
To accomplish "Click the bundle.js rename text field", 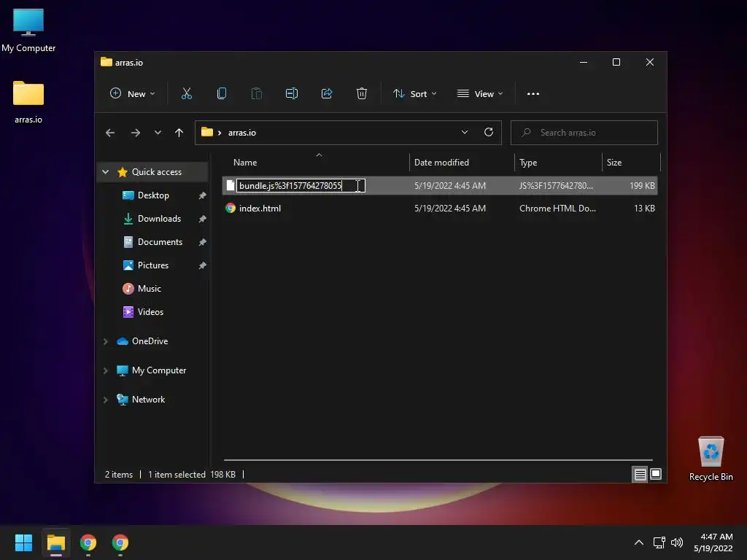I will pos(301,186).
